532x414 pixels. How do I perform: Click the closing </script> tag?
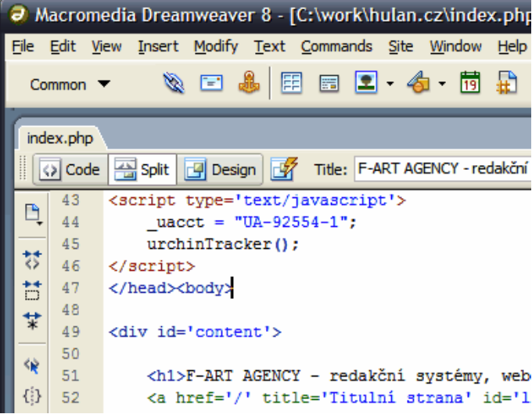tap(152, 266)
